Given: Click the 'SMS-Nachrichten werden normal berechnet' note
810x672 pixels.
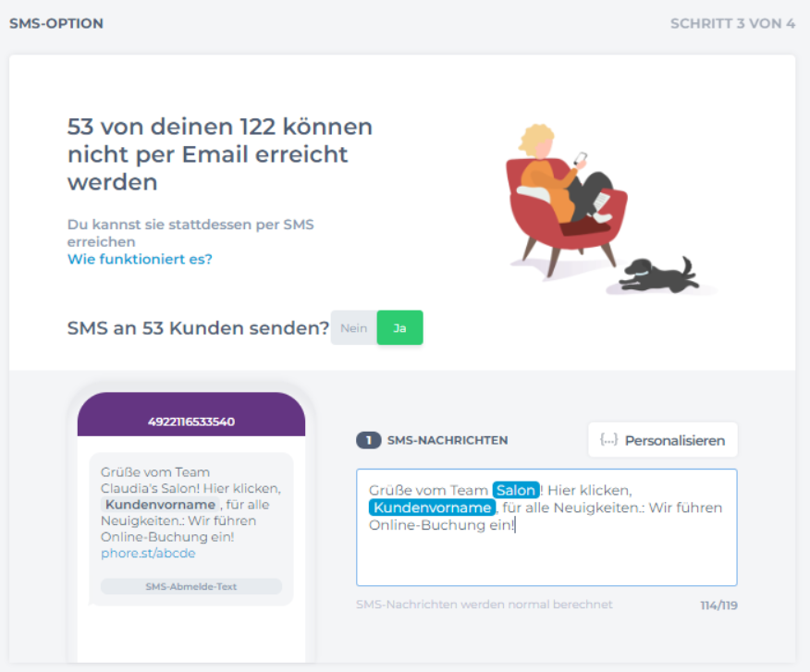Looking at the screenshot, I should [484, 605].
